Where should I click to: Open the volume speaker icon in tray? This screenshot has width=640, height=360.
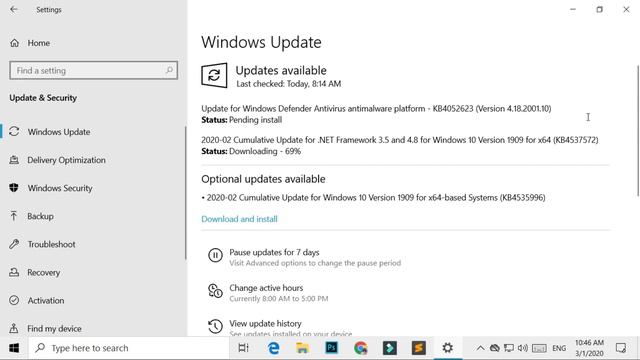point(523,348)
